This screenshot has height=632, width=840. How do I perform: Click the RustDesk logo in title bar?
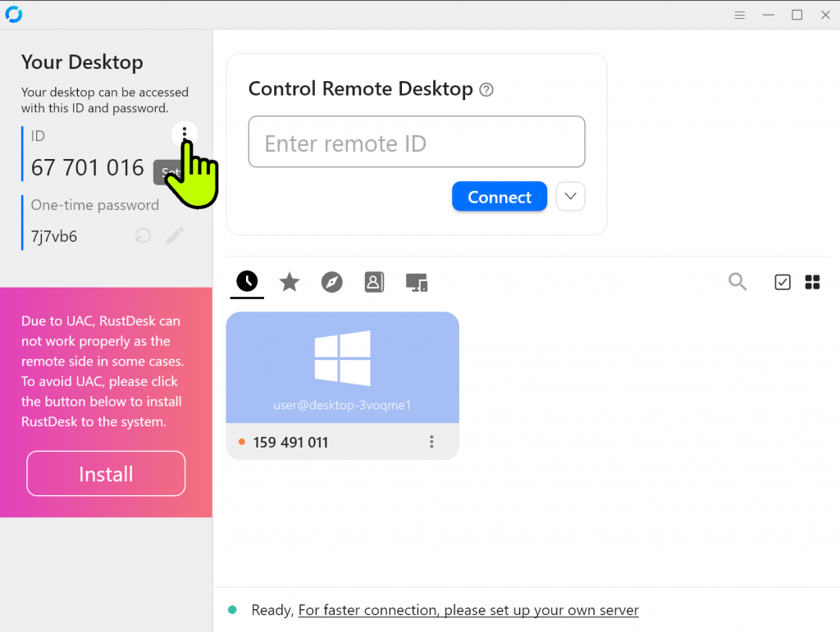(x=13, y=15)
